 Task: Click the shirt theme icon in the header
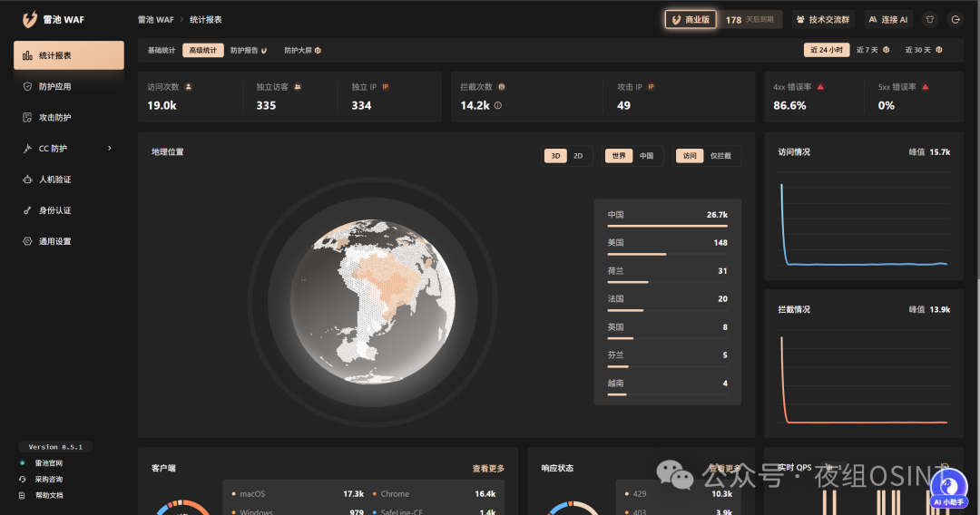(x=930, y=19)
